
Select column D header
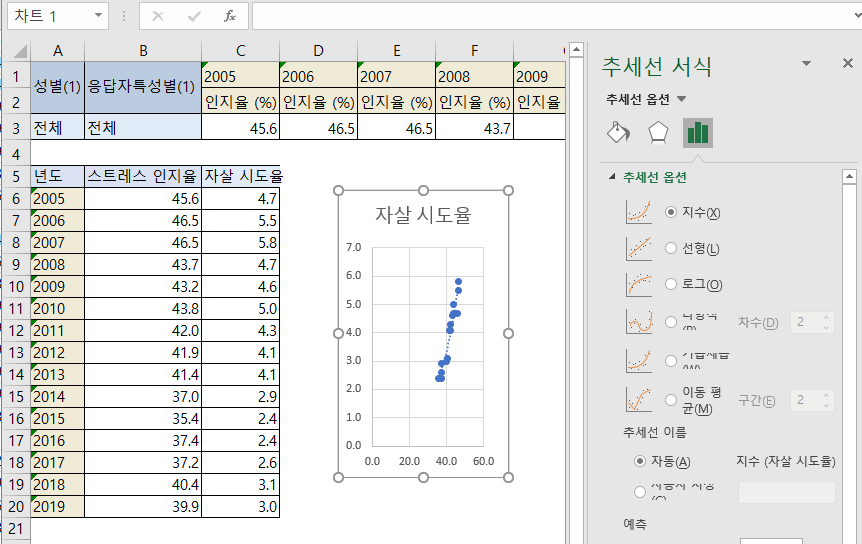point(318,51)
